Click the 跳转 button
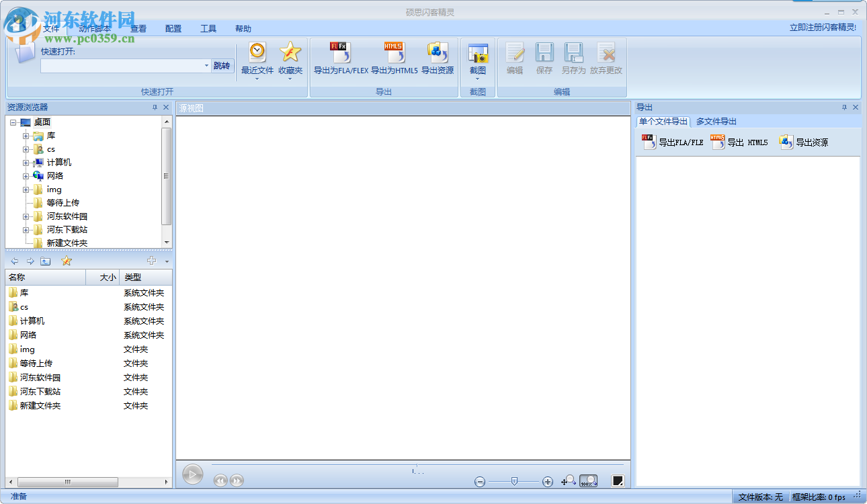Viewport: 867px width, 504px height. pyautogui.click(x=221, y=66)
